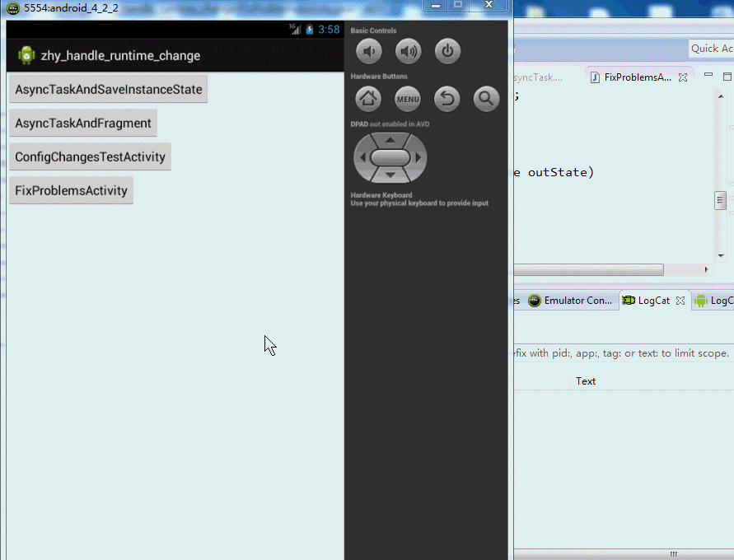Focus the Quick Access field in Eclipse

tap(711, 49)
